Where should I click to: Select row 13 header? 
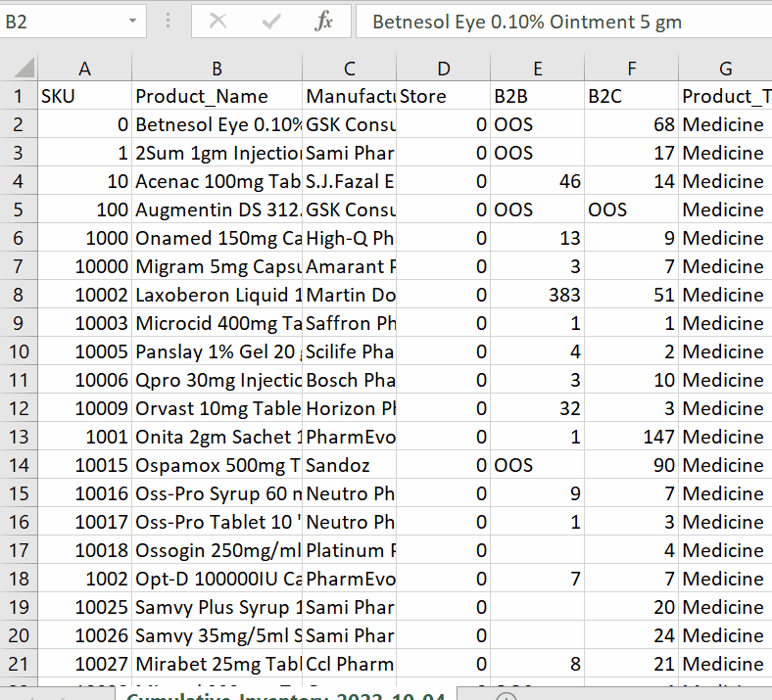click(x=19, y=437)
